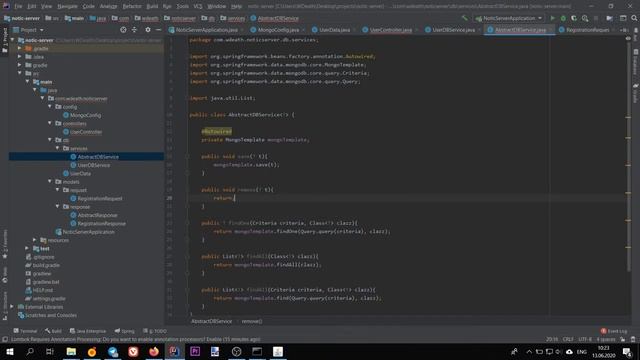This screenshot has width=640, height=360.
Task: Open the Java Enterprise tool window
Action: point(88,331)
